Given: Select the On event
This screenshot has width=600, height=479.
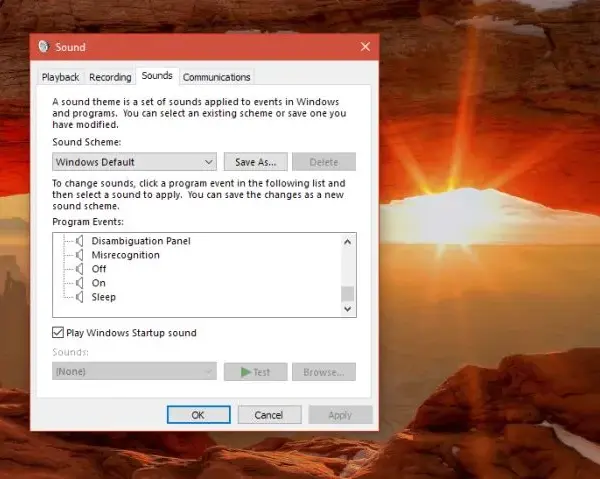Looking at the screenshot, I should point(98,283).
